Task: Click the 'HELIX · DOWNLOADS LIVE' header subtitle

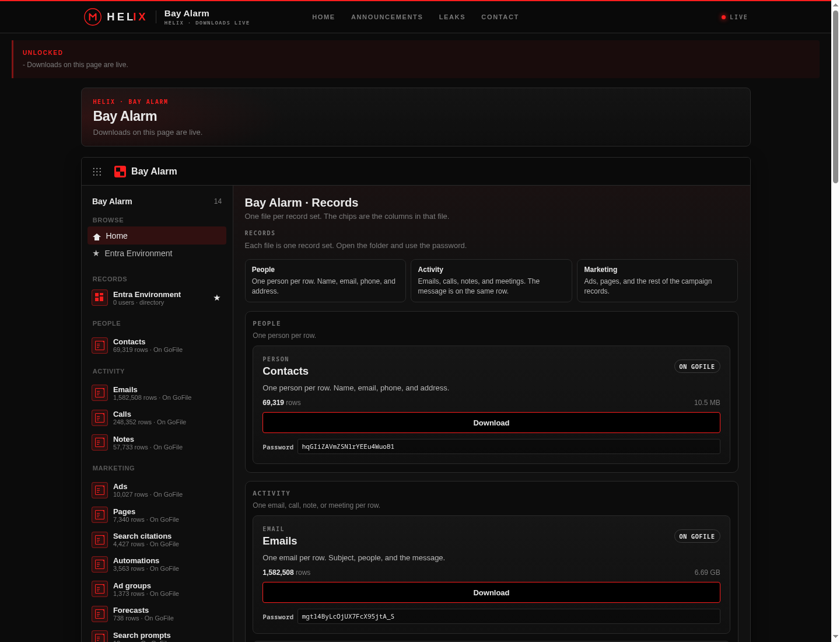Action: pos(207,23)
